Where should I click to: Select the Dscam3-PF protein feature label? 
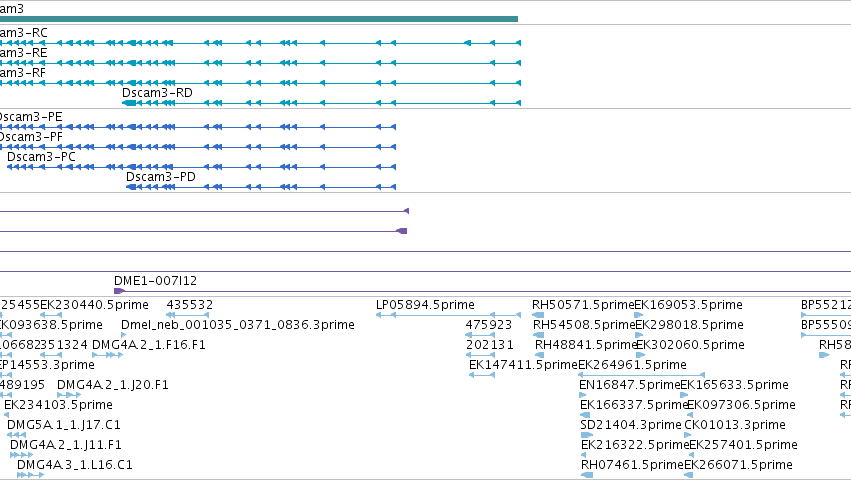click(x=30, y=137)
